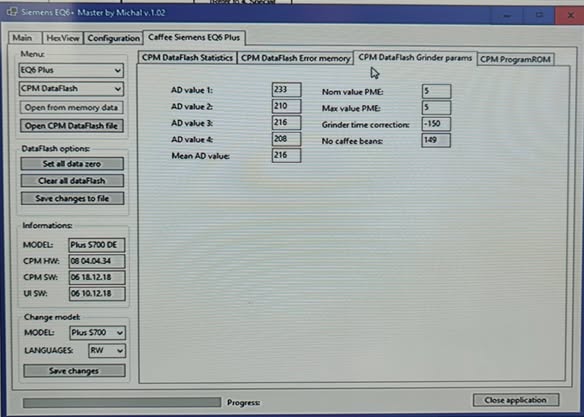The width and height of the screenshot is (584, 417).
Task: Click Save changes to file button
Action: point(72,198)
